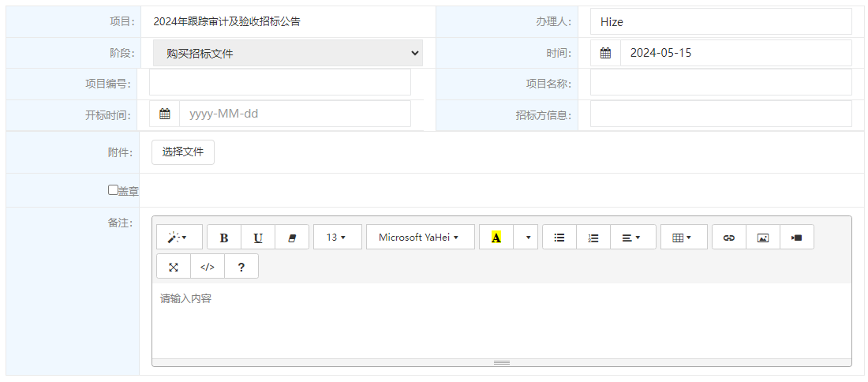Toggle bold formatting in the editor

[x=224, y=238]
